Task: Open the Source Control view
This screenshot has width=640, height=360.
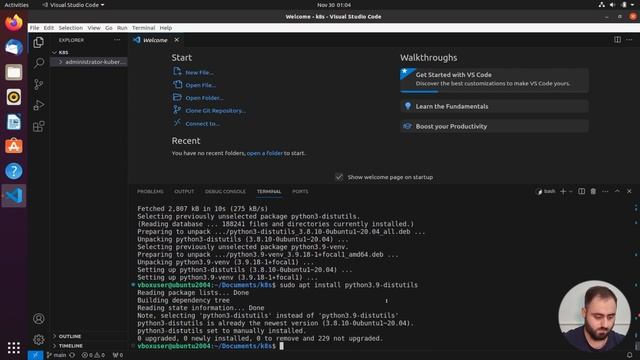Action: [x=38, y=84]
